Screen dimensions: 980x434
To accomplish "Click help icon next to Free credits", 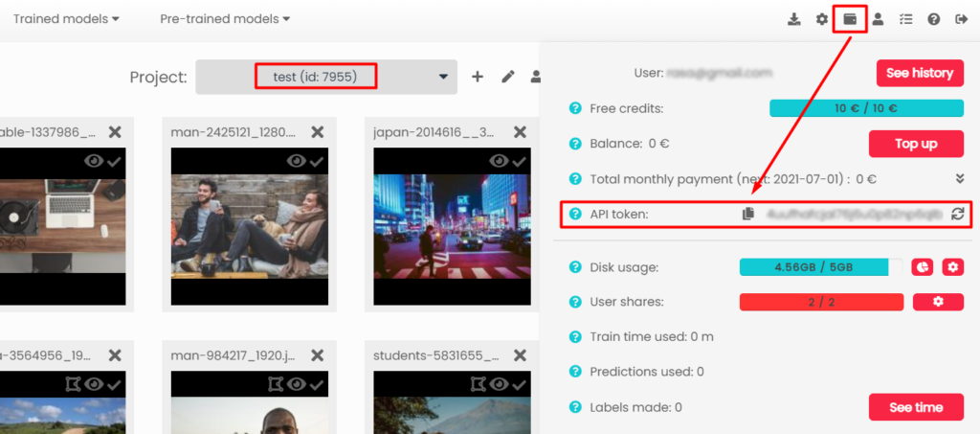I will pos(575,109).
